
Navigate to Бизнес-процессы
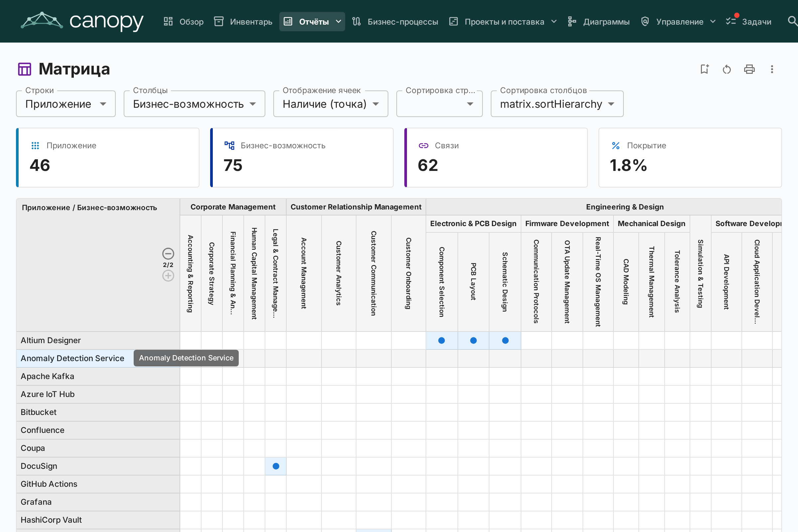[395, 22]
